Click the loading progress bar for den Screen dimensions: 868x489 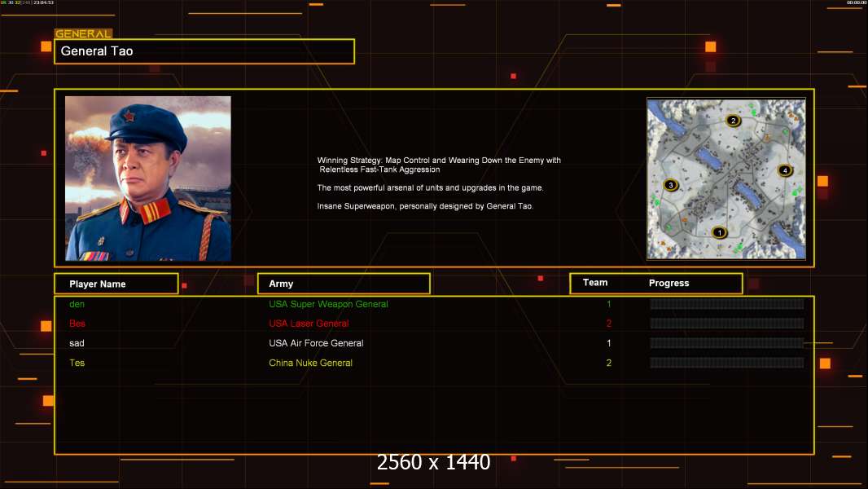pyautogui.click(x=727, y=303)
